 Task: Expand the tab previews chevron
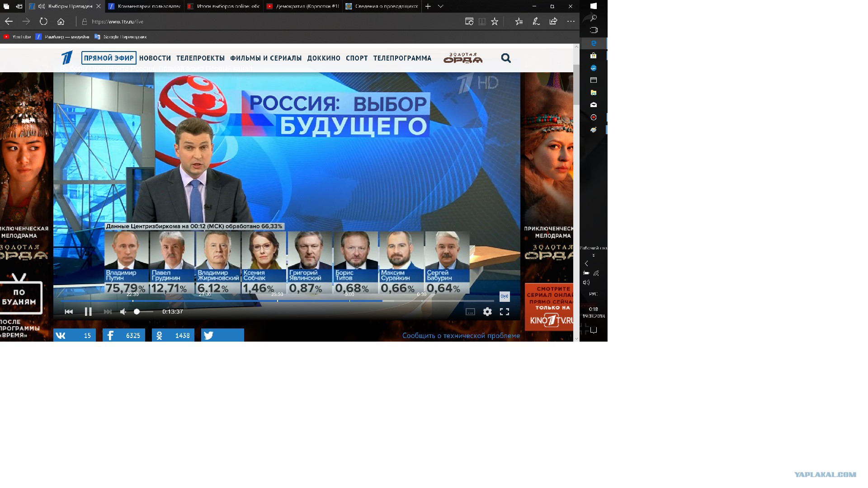tap(440, 6)
